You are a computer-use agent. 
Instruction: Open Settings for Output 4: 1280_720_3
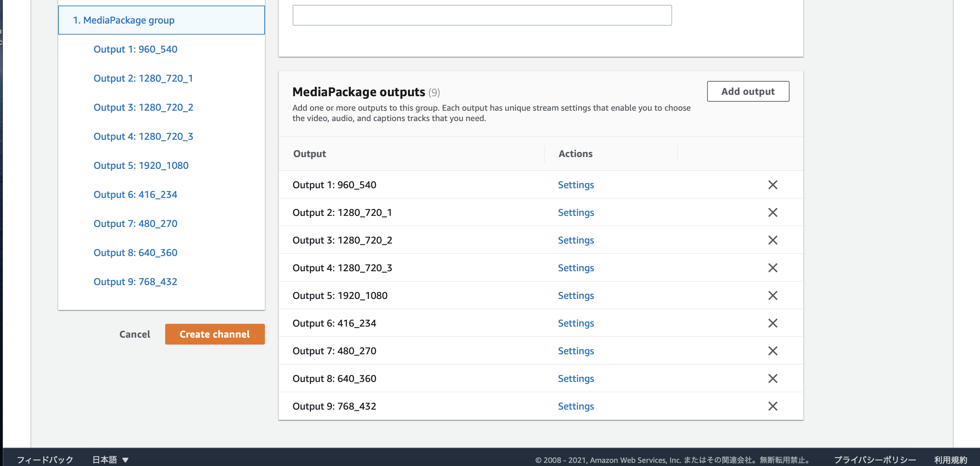click(576, 268)
